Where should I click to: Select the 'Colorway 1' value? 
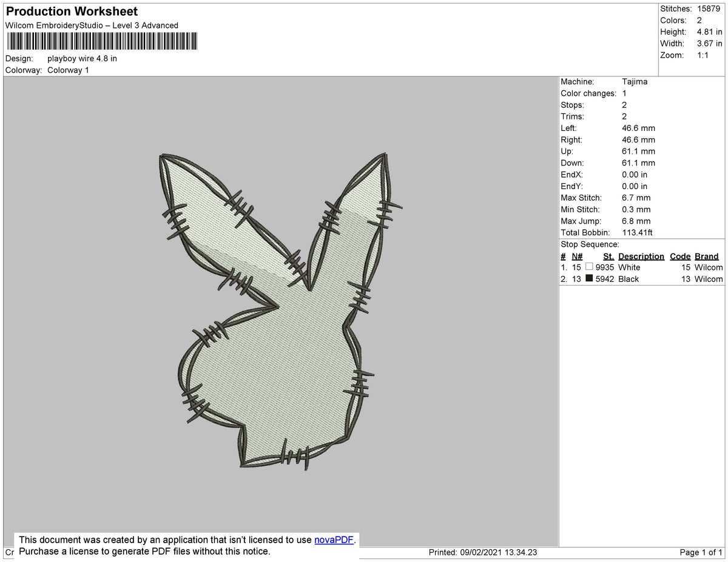(x=68, y=70)
